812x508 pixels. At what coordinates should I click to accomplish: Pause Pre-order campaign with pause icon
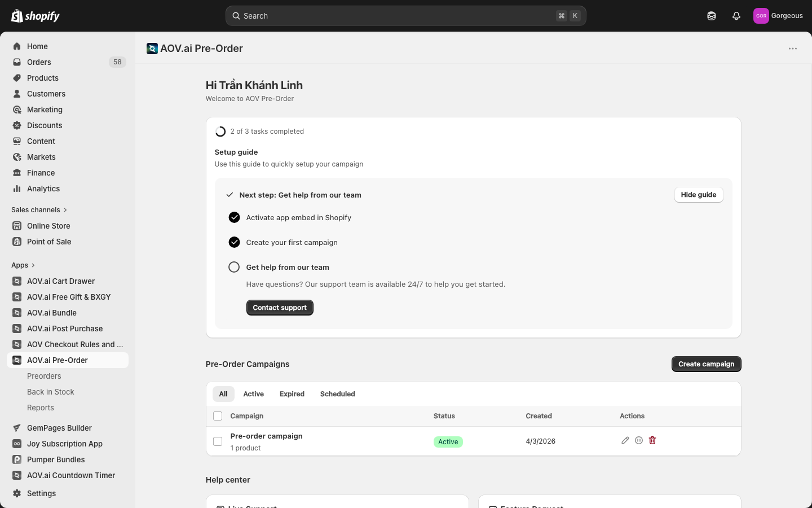[639, 440]
